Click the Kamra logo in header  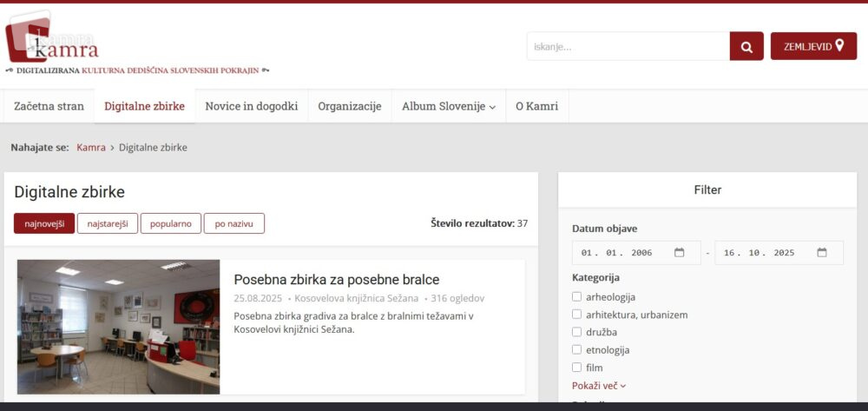click(54, 43)
